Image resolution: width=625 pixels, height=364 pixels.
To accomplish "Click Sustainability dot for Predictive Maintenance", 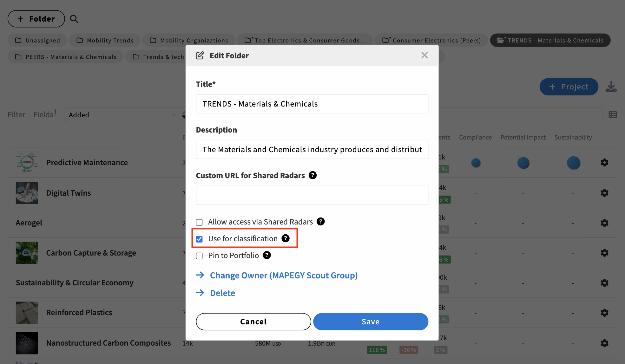I will tap(573, 163).
